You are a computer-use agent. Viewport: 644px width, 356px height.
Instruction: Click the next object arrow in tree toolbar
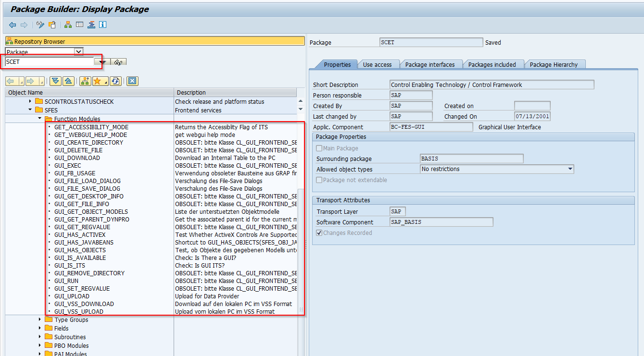32,81
